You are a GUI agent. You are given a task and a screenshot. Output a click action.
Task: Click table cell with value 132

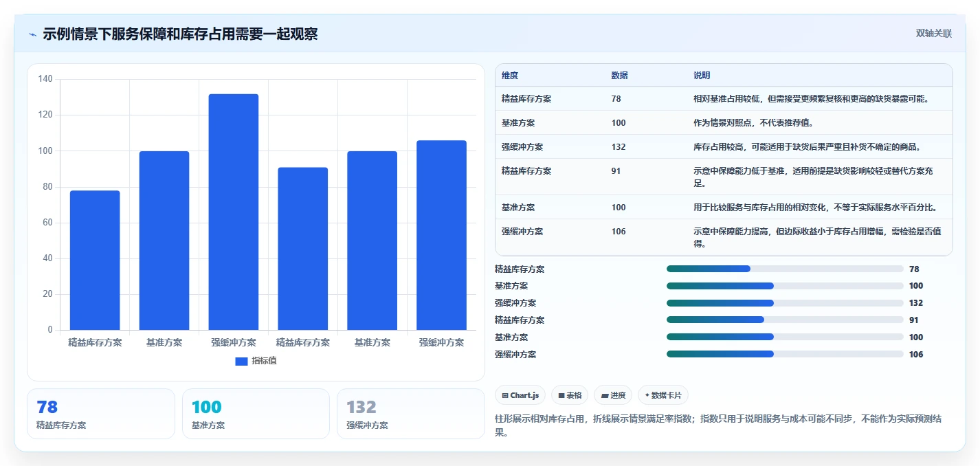pos(618,147)
